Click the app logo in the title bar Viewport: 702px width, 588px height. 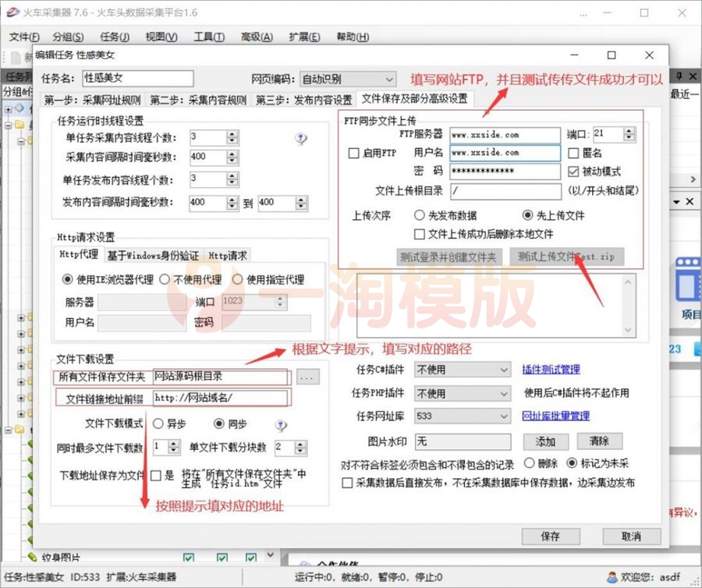[13, 12]
